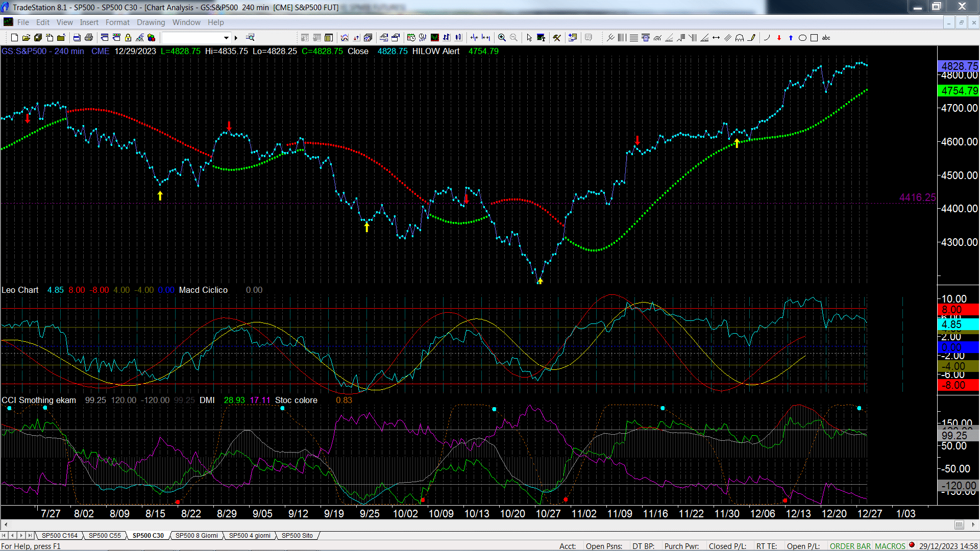
Task: Click the compress bar spacing icon
Action: (x=474, y=38)
